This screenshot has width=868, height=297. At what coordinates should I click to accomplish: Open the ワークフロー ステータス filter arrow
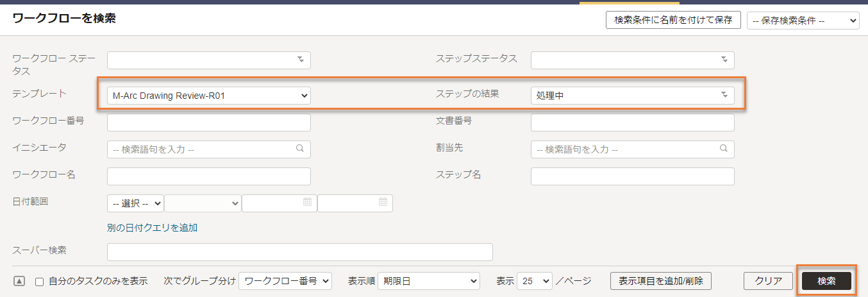pyautogui.click(x=300, y=60)
